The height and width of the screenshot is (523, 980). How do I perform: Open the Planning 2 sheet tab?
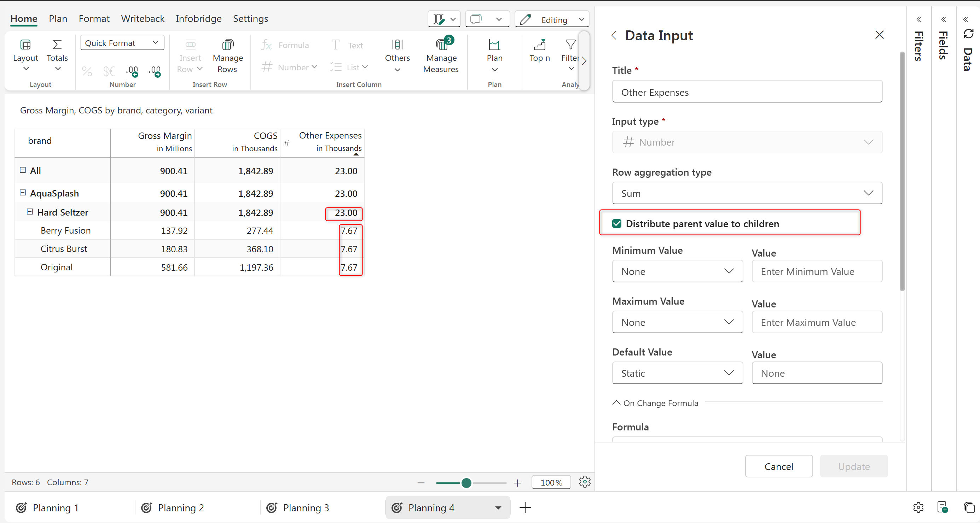[x=181, y=508]
